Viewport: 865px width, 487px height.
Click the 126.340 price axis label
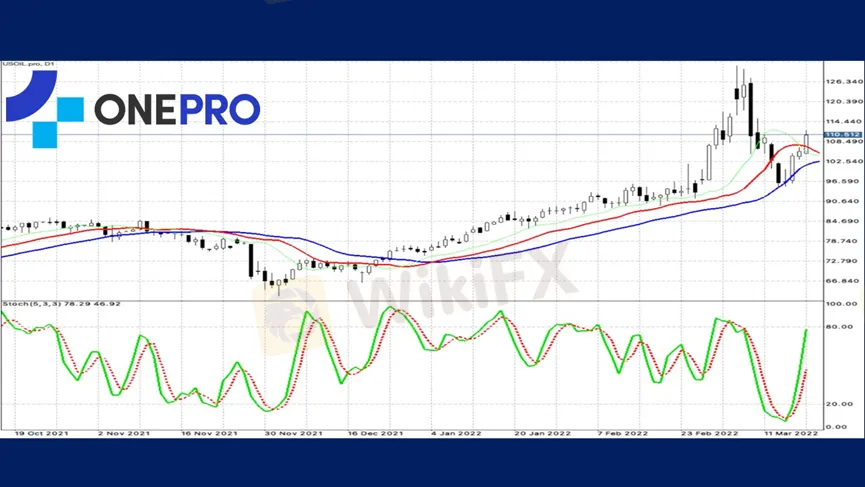[x=841, y=81]
